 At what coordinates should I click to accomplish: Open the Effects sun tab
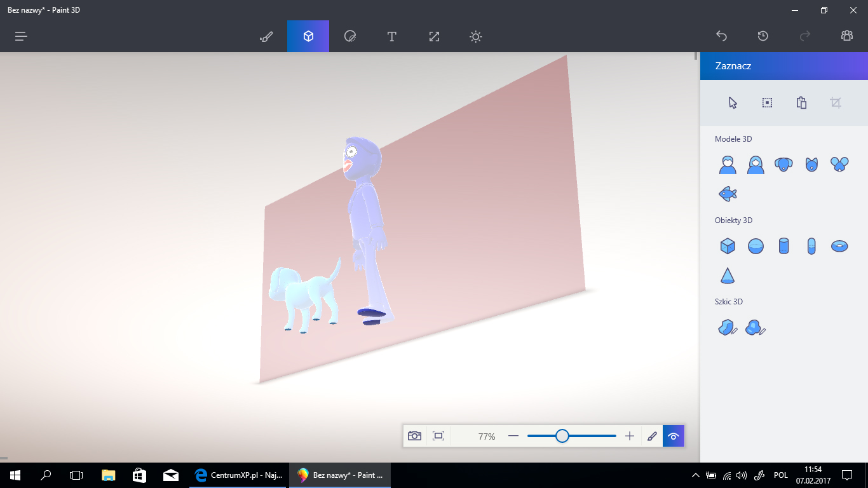(x=476, y=36)
